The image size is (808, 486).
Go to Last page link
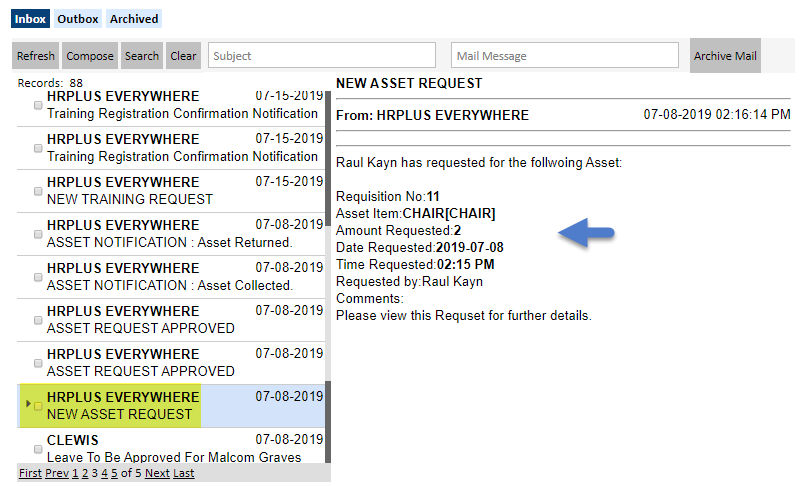[x=183, y=473]
